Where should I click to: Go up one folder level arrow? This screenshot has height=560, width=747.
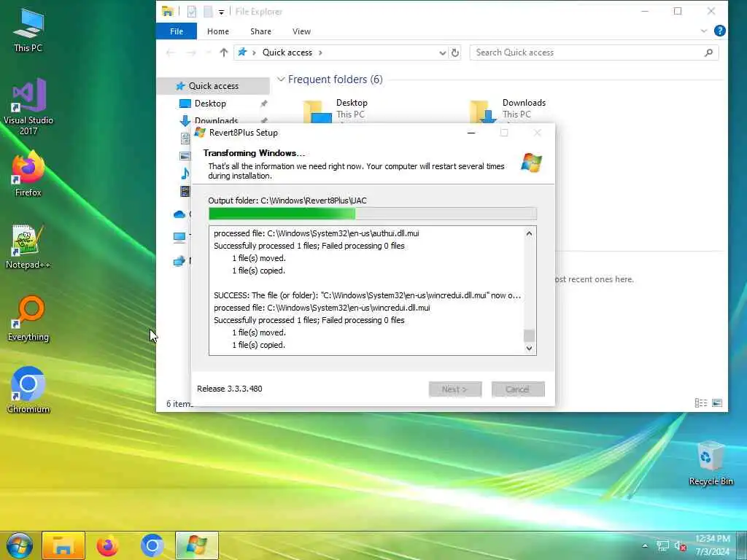click(224, 52)
